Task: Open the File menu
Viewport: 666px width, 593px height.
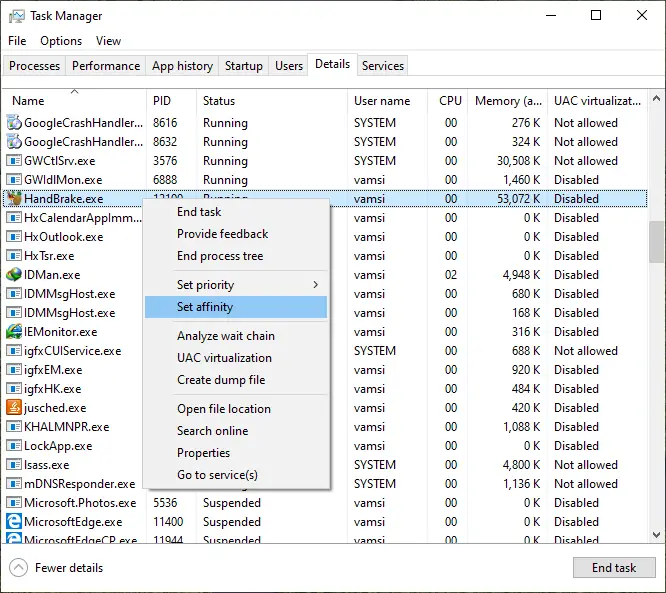Action: click(x=17, y=41)
